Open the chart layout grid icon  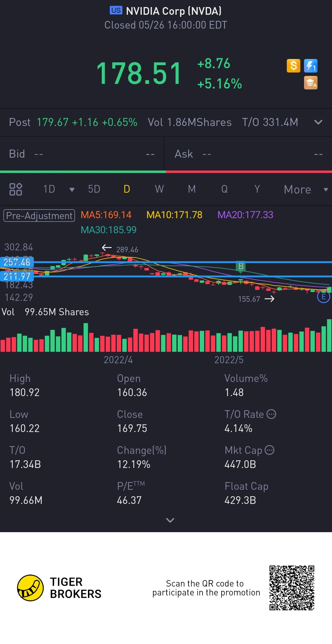coord(16,189)
